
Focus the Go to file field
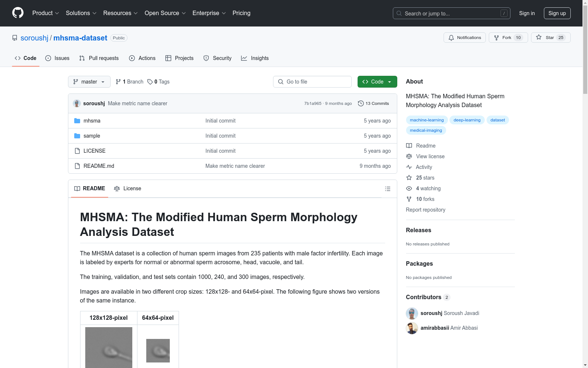pos(312,82)
